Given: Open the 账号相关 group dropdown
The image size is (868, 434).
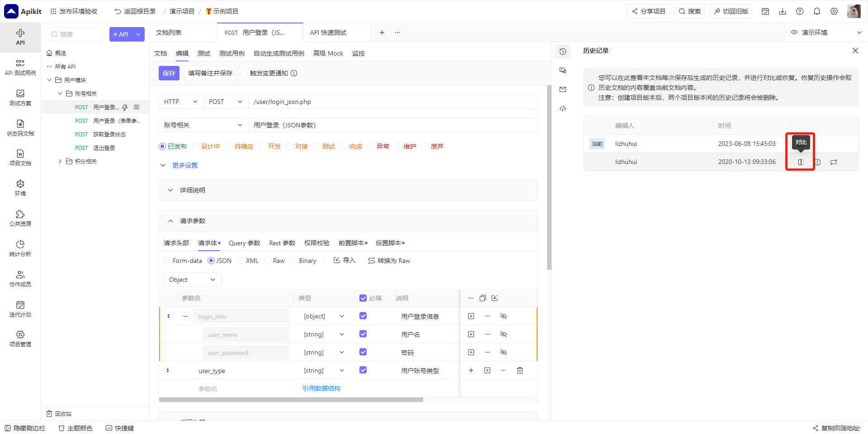Looking at the screenshot, I should coord(203,125).
